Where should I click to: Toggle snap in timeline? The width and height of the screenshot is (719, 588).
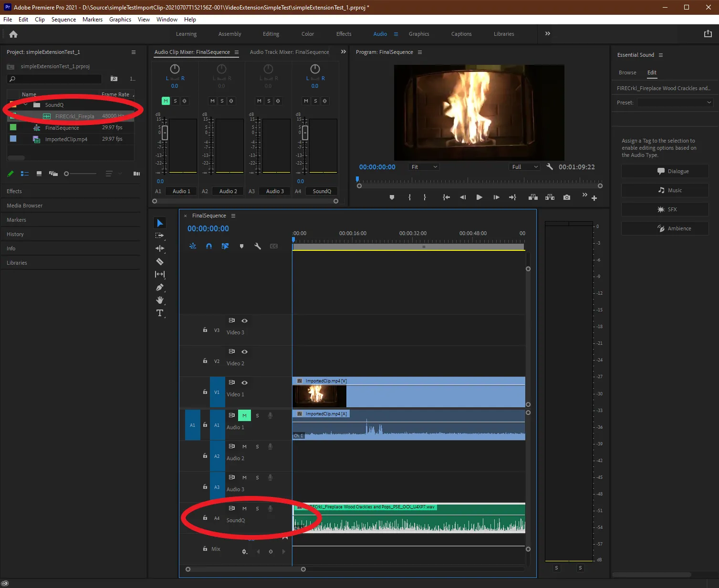pyautogui.click(x=209, y=246)
